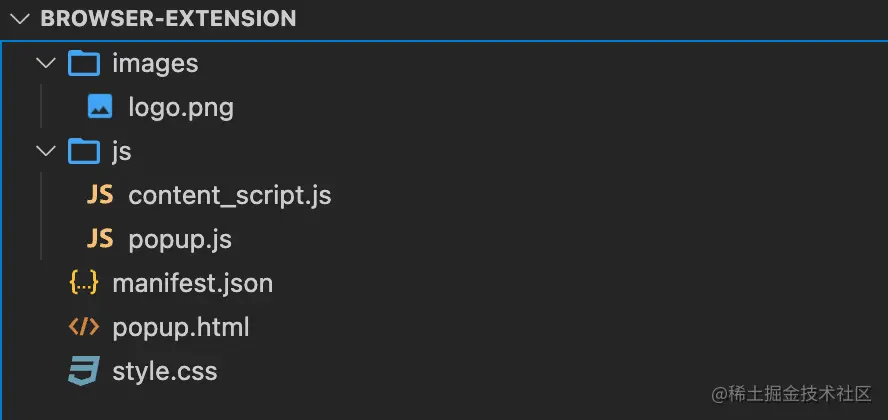888x420 pixels.
Task: Open content_script.js in the editor
Action: tap(229, 195)
